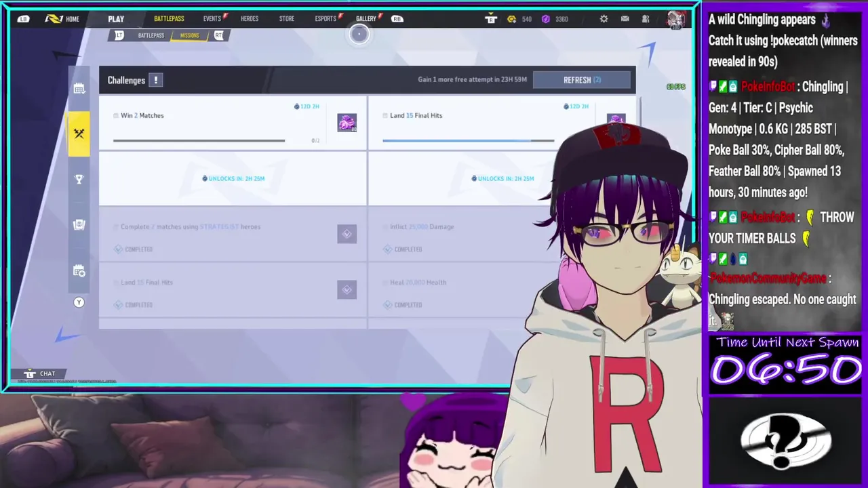The width and height of the screenshot is (868, 488).
Task: Open the trophy achievements icon in sidebar
Action: [x=79, y=179]
